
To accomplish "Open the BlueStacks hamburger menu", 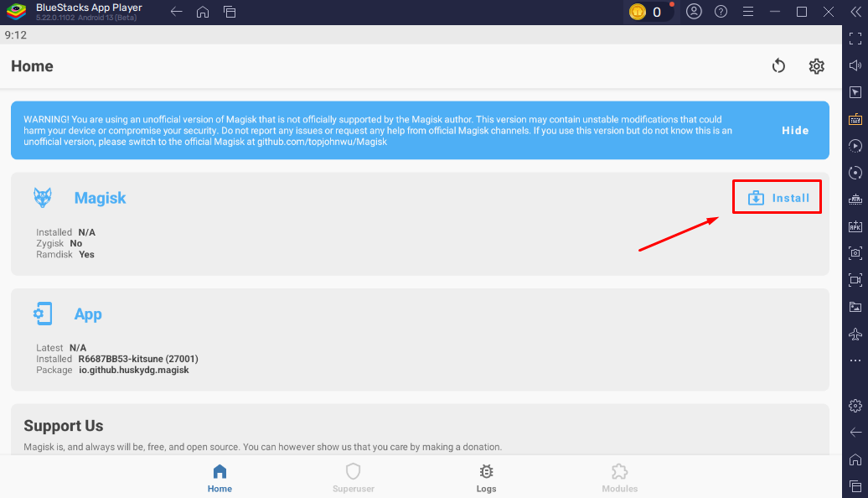I will coord(748,12).
